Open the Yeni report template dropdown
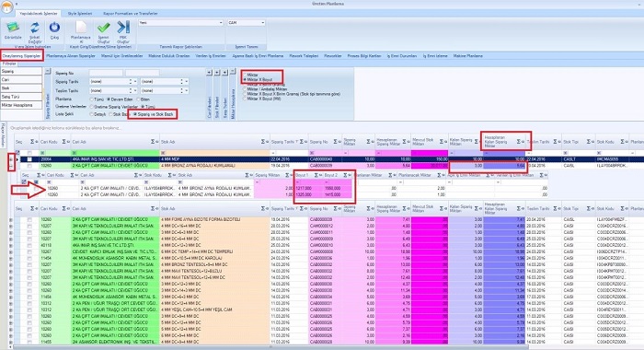 (x=221, y=23)
